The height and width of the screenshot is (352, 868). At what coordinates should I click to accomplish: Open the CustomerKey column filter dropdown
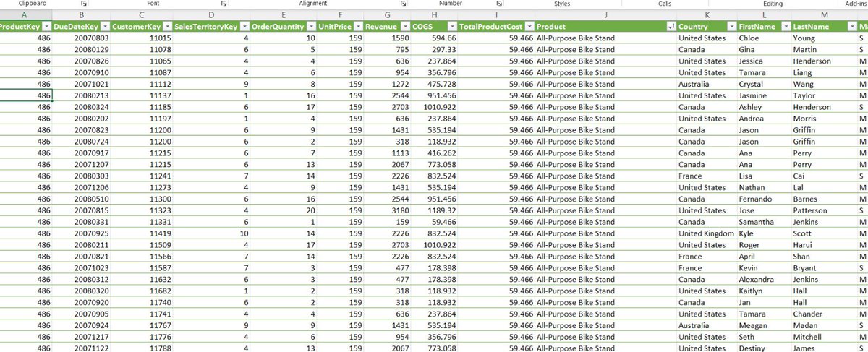pos(166,26)
